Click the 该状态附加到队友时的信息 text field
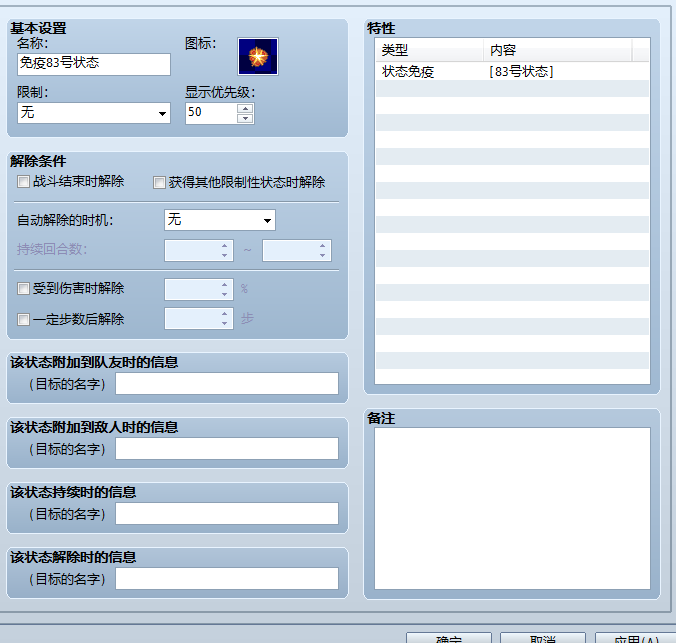 click(x=227, y=383)
